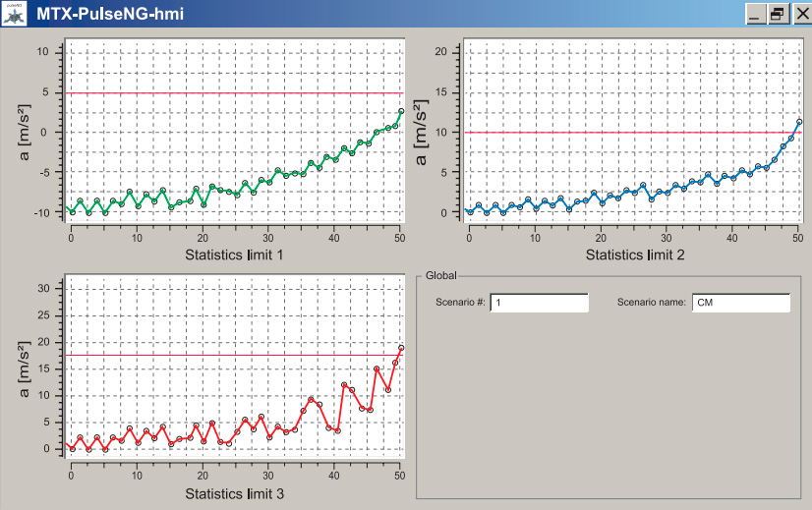
Task: Close the MTX-PulseNG-hmi window
Action: pyautogui.click(x=799, y=15)
